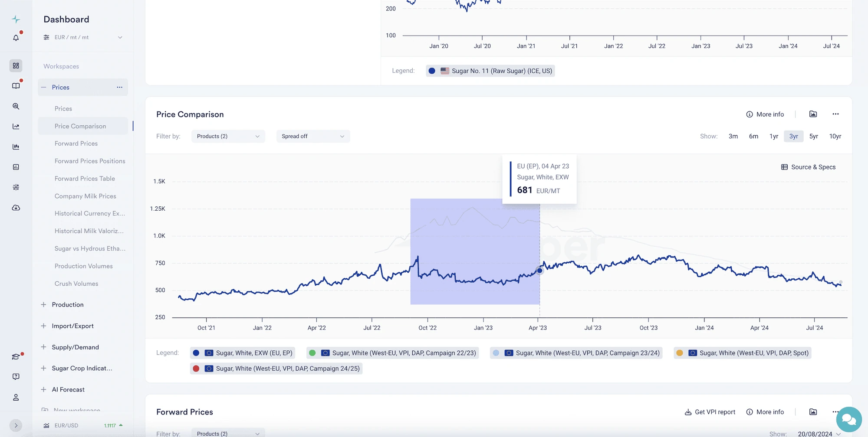Expand the sidebar with arrow button

pos(16,425)
